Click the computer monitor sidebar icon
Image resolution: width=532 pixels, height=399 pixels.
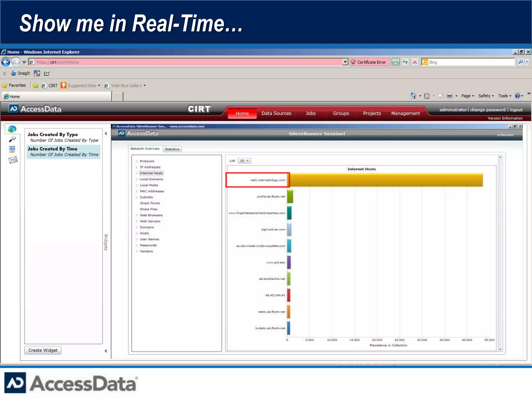[12, 149]
